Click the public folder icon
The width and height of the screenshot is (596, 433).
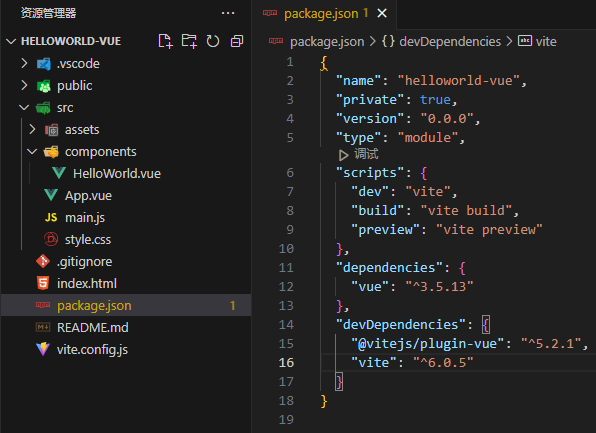pos(44,86)
